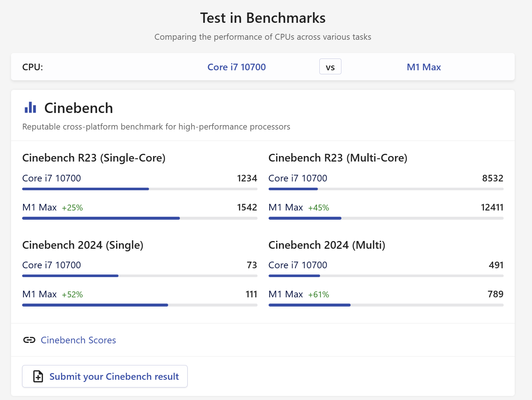532x400 pixels.
Task: Click M1 Max R23 Single-Core progress bar
Action: pyautogui.click(x=140, y=218)
